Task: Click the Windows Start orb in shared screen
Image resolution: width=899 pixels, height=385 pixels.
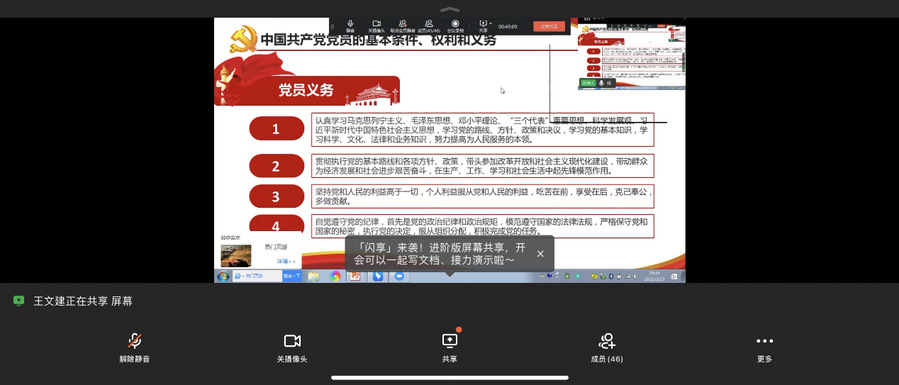Action: (x=222, y=276)
